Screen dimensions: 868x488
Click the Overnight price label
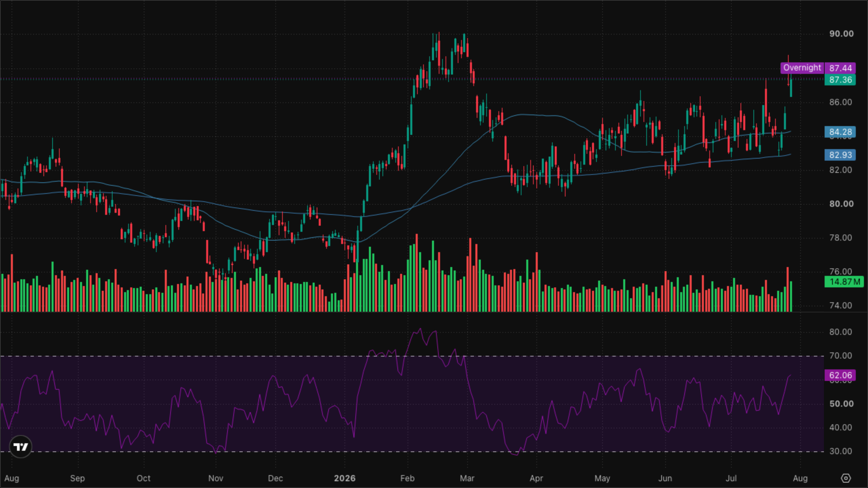pyautogui.click(x=802, y=68)
